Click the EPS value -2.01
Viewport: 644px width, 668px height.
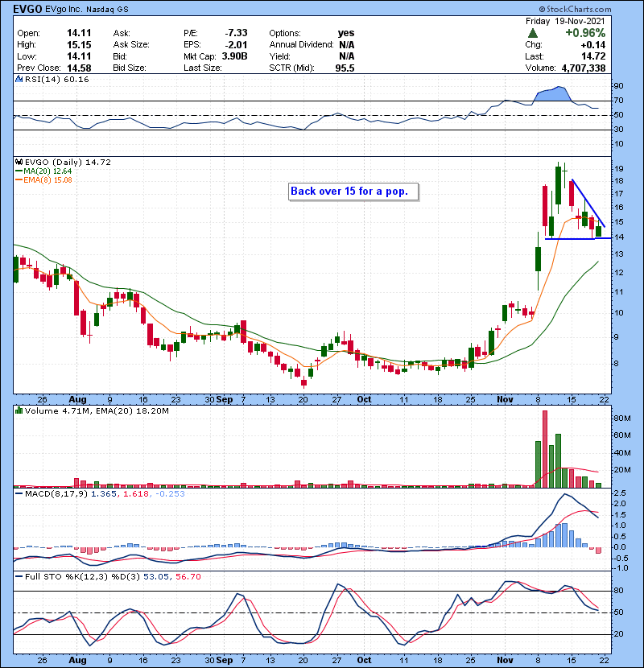(236, 45)
